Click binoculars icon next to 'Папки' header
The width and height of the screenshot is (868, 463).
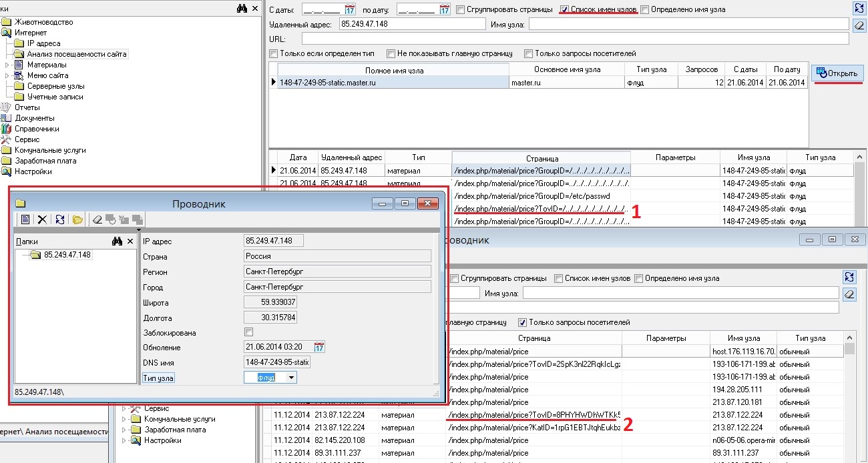118,241
